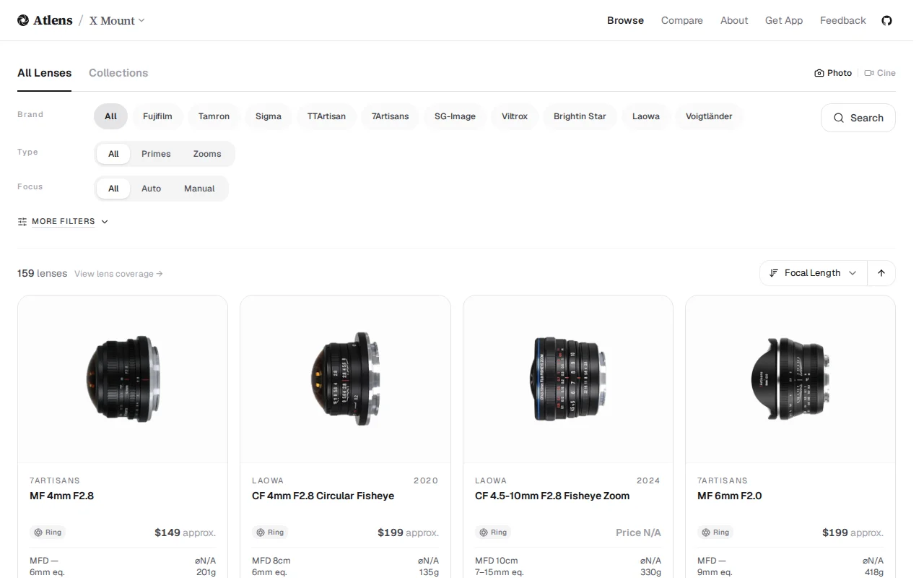Filter by Laowa brand

point(646,116)
